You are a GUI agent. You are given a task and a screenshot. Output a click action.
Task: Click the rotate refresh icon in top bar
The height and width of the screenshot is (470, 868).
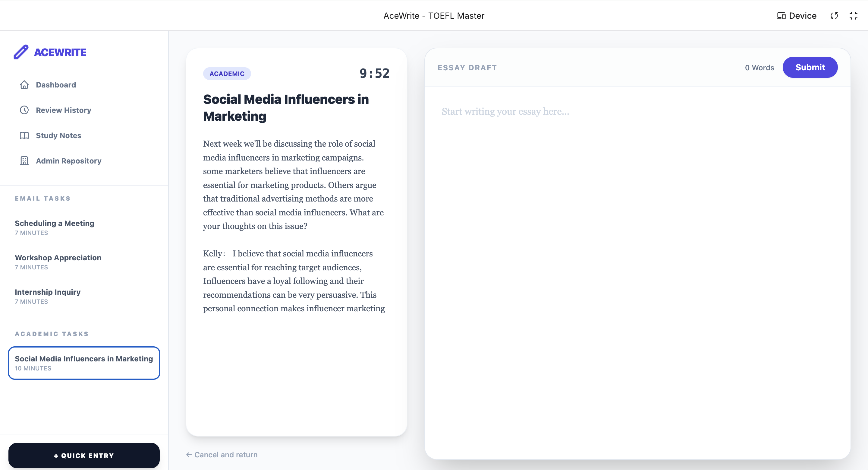coord(834,16)
